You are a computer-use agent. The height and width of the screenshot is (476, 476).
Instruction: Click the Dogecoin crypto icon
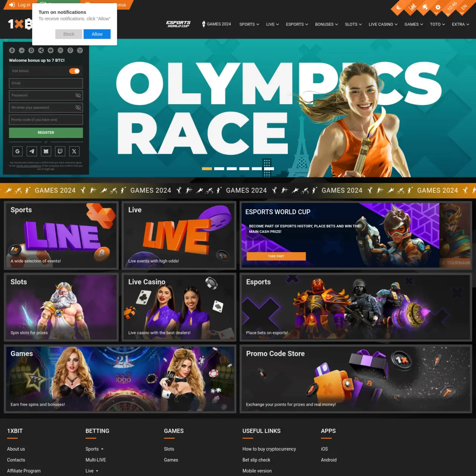pyautogui.click(x=31, y=50)
